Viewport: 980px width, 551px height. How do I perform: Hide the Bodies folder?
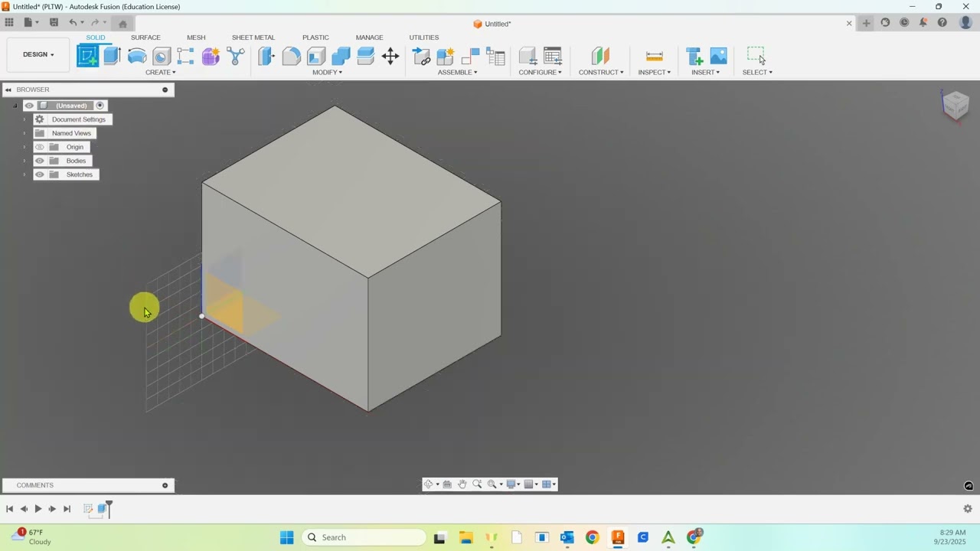click(40, 161)
